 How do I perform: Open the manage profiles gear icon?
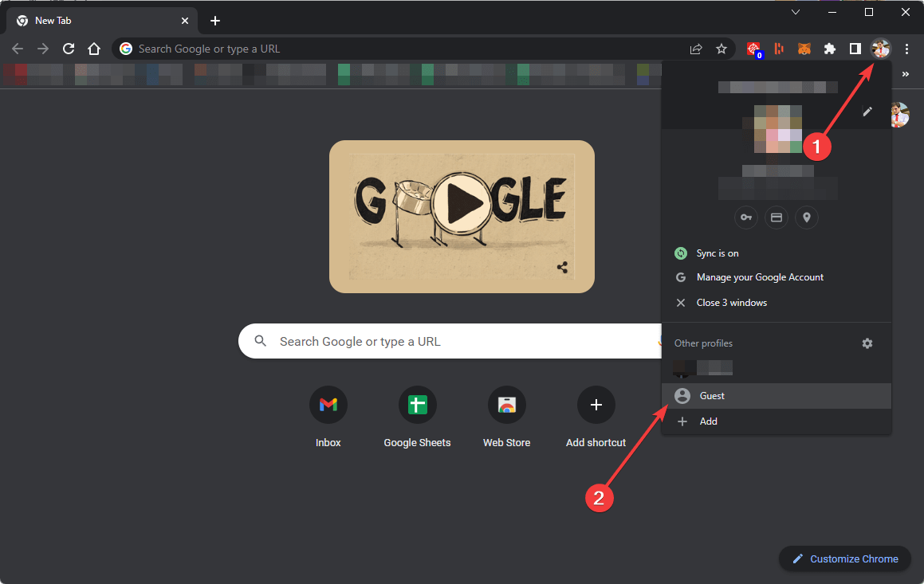point(867,343)
